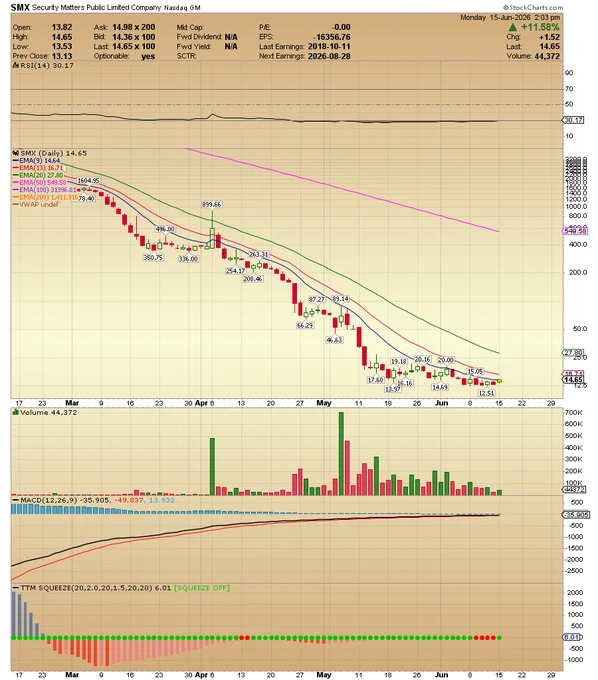Click the 336.00 low price annotation
598x680 pixels.
pyautogui.click(x=189, y=258)
